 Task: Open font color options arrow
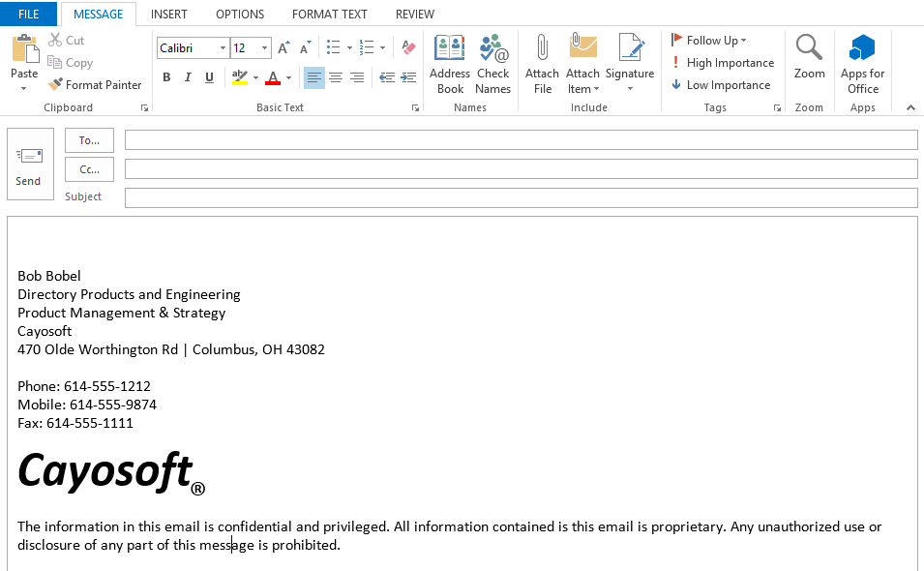click(288, 77)
